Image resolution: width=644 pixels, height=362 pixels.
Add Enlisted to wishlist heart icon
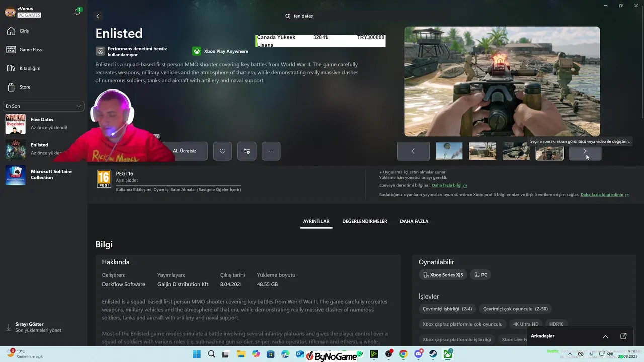pyautogui.click(x=223, y=151)
